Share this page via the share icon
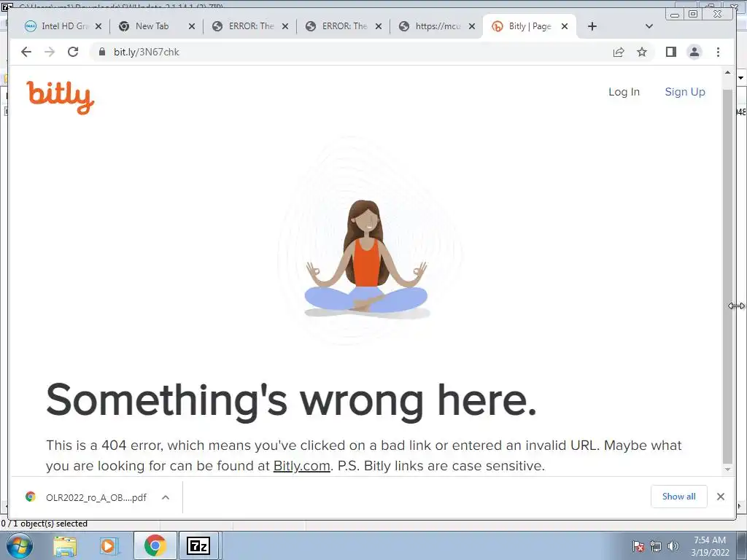Image resolution: width=747 pixels, height=560 pixels. pyautogui.click(x=619, y=52)
